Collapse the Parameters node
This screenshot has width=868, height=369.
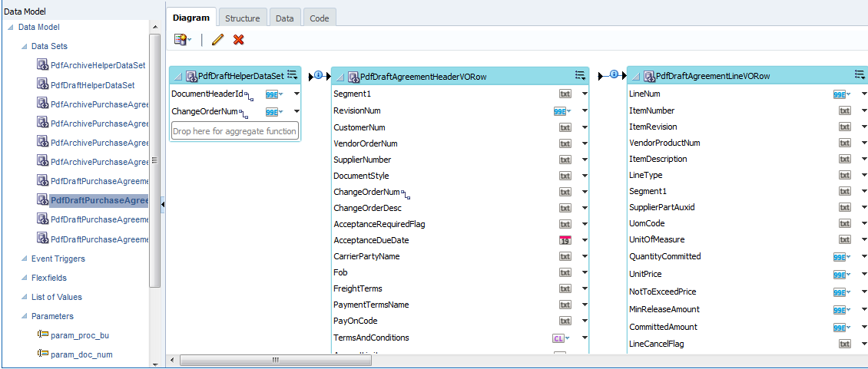coord(24,316)
